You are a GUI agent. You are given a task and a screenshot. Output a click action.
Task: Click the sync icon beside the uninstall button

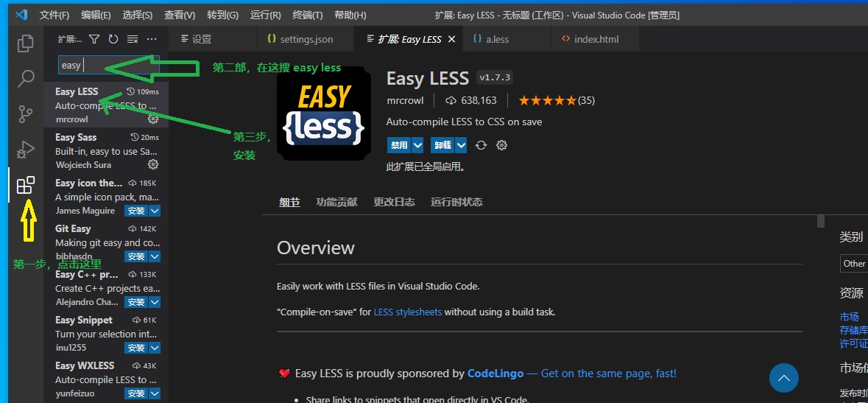click(481, 145)
